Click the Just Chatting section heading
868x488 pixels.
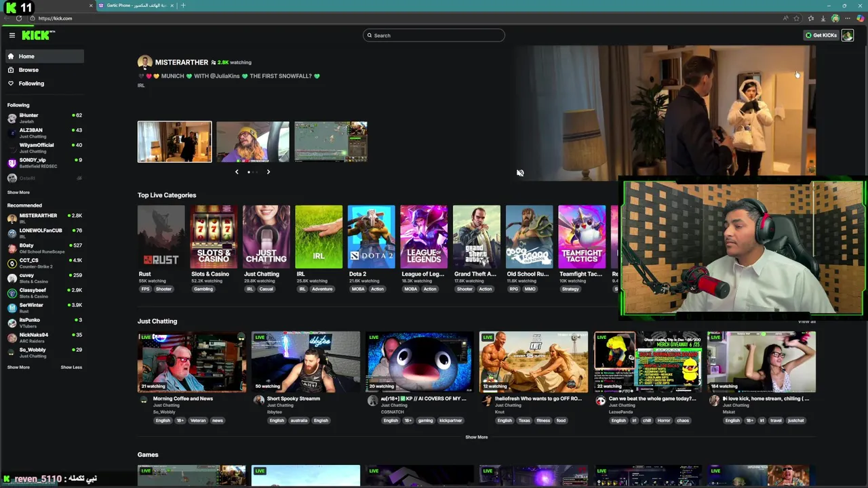pyautogui.click(x=157, y=321)
